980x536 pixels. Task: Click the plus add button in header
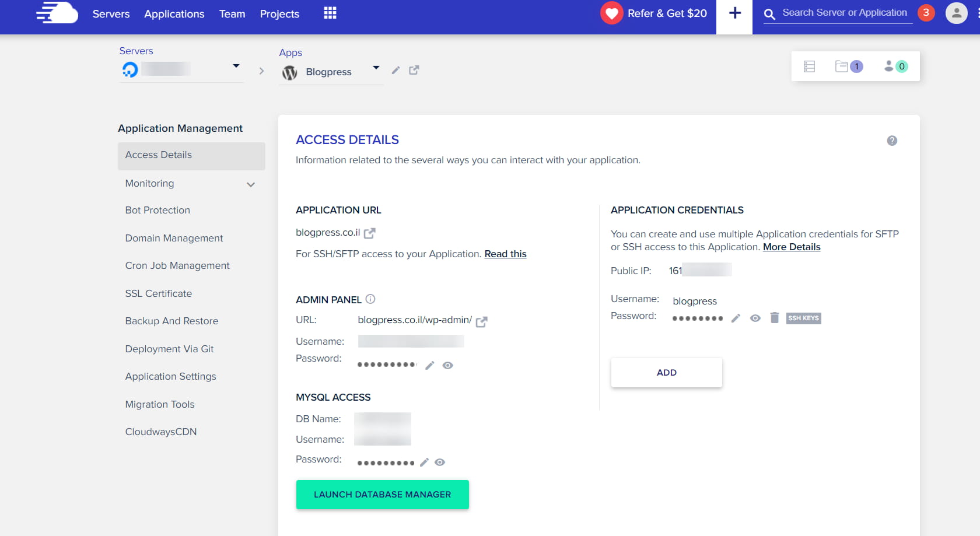(734, 13)
